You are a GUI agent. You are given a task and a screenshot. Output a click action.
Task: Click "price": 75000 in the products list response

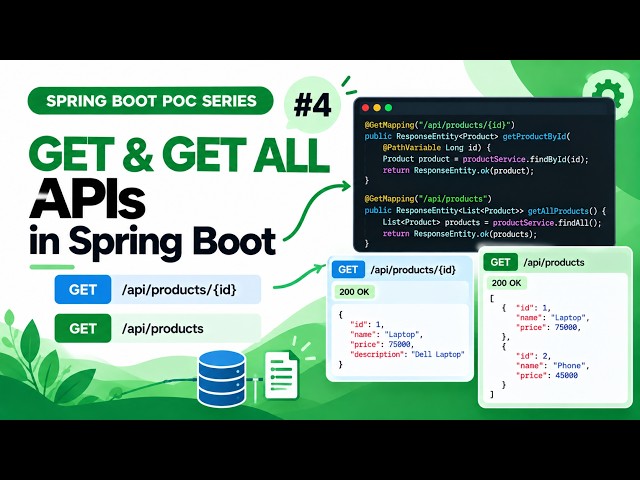548,327
